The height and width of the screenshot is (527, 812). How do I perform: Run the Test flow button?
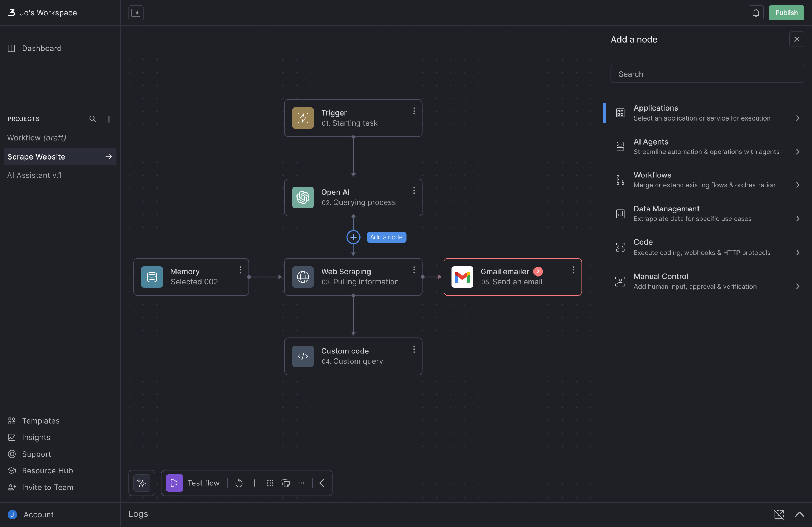pyautogui.click(x=193, y=483)
